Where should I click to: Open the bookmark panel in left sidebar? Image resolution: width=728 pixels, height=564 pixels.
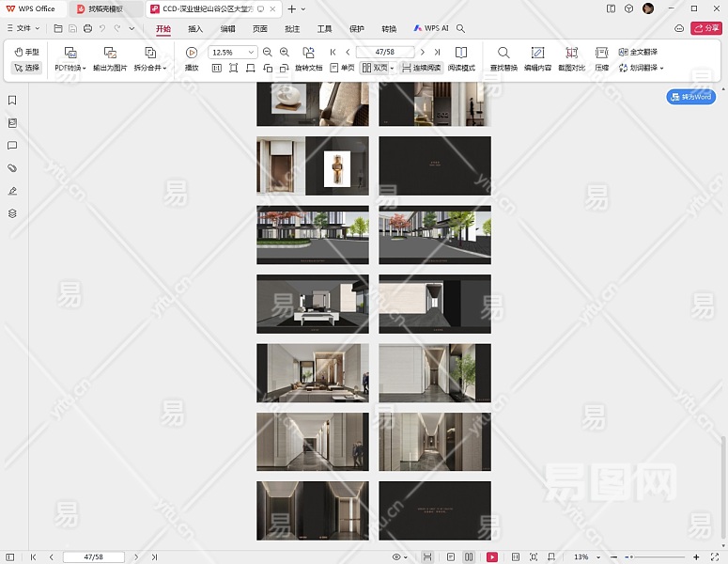12,100
